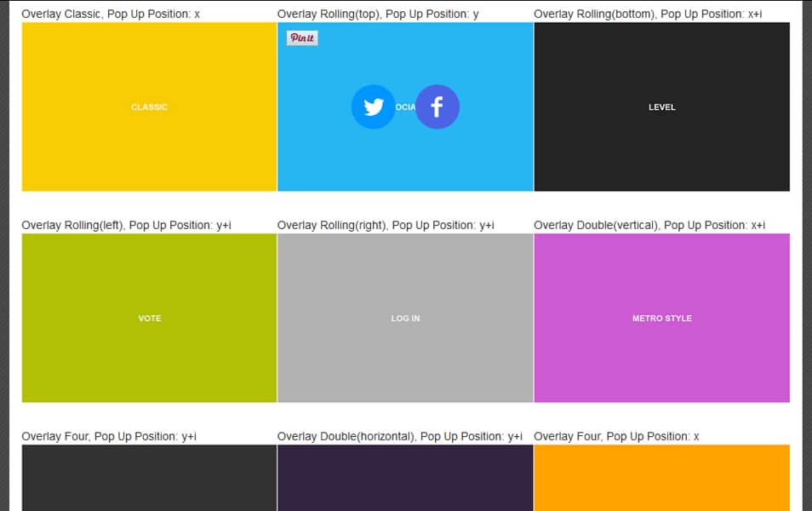The image size is (812, 511).
Task: Select the CLASSIC overlay label
Action: 149,106
